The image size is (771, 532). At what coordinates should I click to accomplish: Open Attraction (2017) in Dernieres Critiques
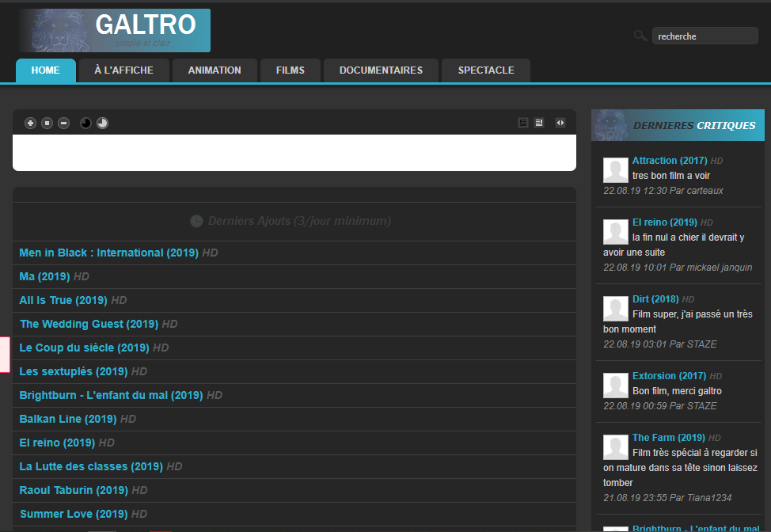click(x=670, y=160)
